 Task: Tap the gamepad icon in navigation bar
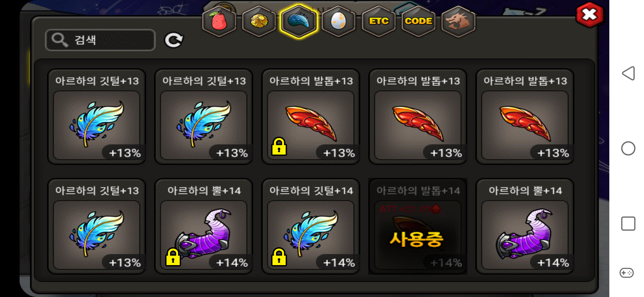(x=627, y=273)
